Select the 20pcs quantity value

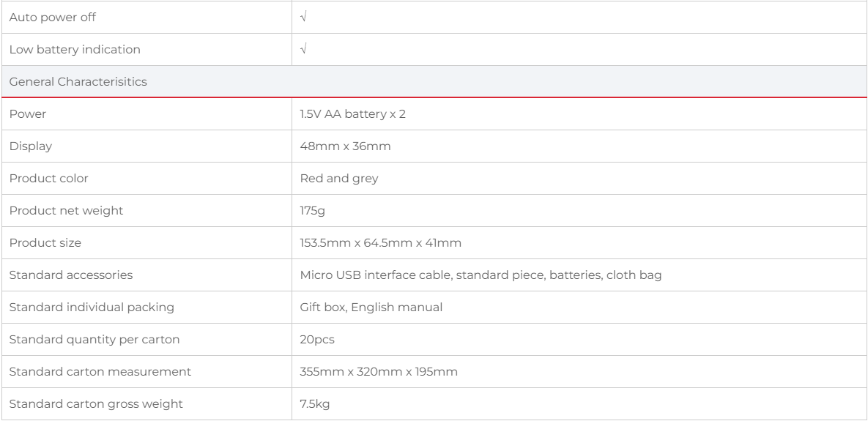pos(315,340)
